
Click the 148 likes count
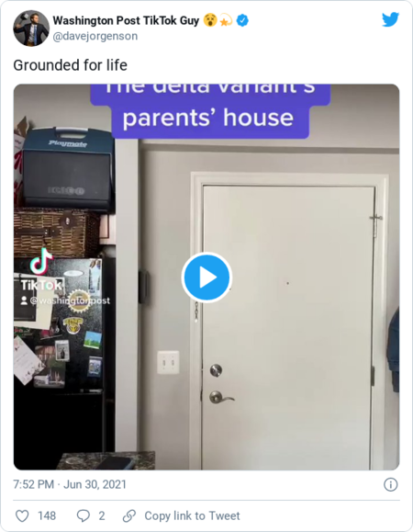coord(47,515)
